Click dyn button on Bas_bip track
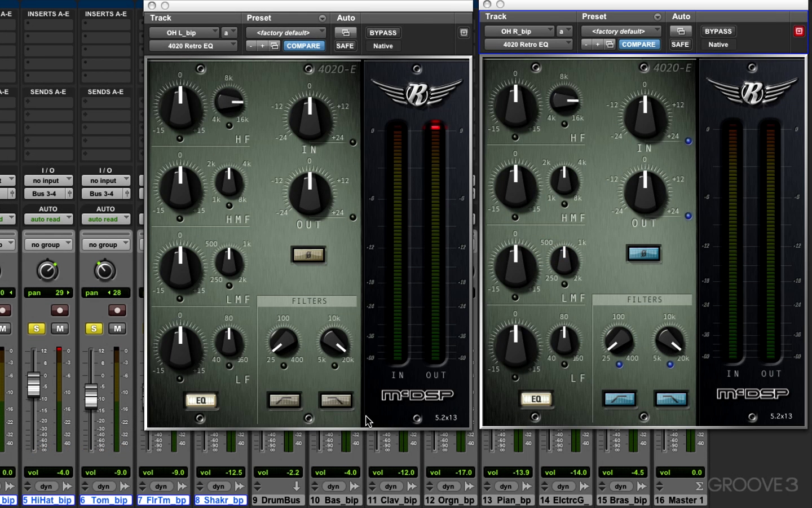This screenshot has width=812, height=508. [333, 486]
